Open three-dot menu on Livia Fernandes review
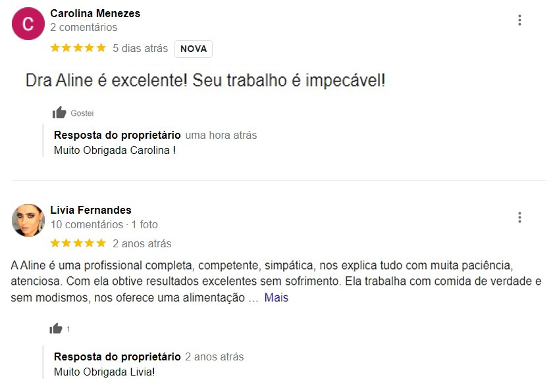555x392 pixels. 519,218
